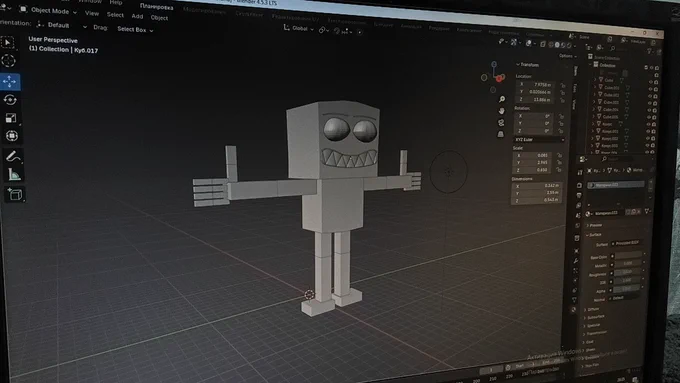
Task: Switch perspective/orthographic with grid icon
Action: (x=500, y=134)
